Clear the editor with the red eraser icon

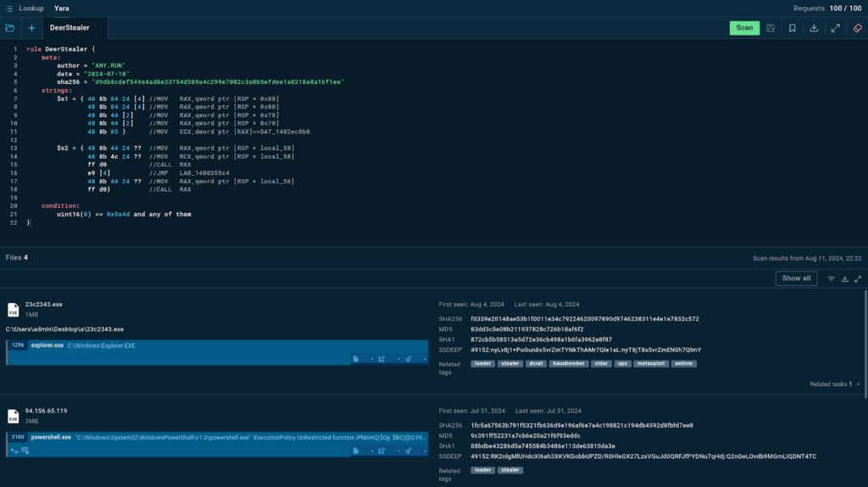point(857,28)
